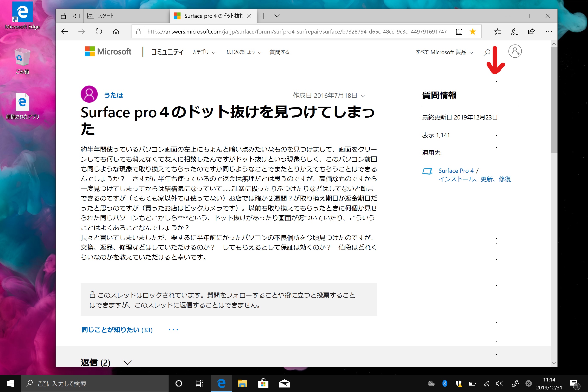Open Cortana from the taskbar

pyautogui.click(x=179, y=383)
